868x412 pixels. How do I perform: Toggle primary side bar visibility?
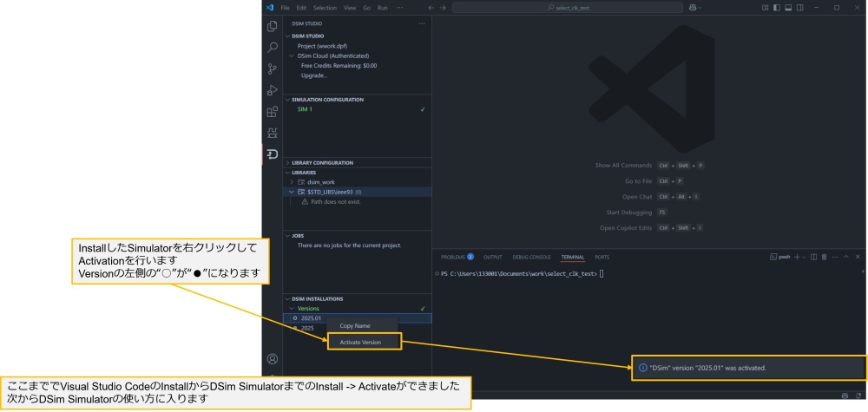tap(777, 8)
